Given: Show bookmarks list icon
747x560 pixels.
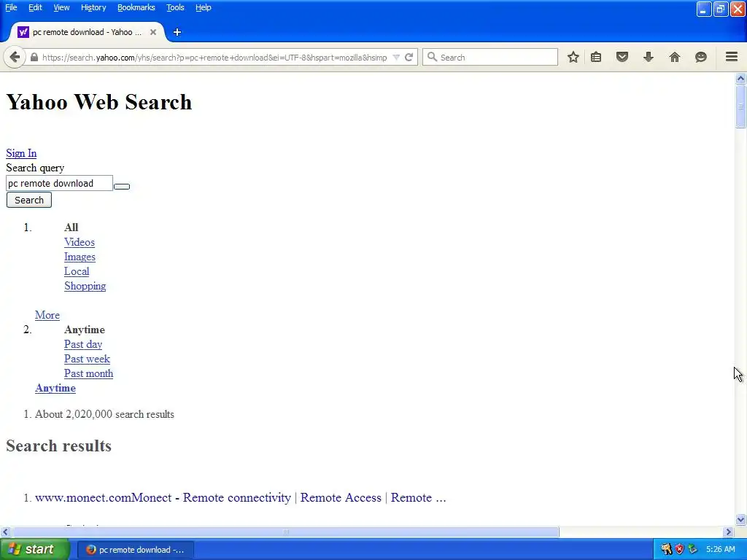Looking at the screenshot, I should pyautogui.click(x=596, y=57).
